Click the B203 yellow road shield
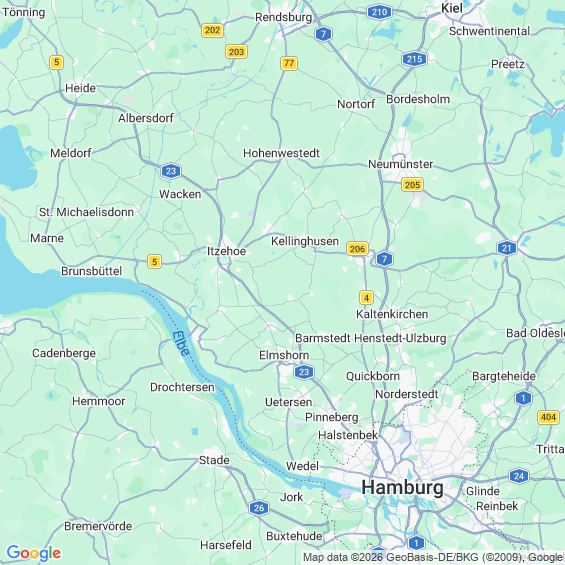The width and height of the screenshot is (565, 565). pos(236,52)
